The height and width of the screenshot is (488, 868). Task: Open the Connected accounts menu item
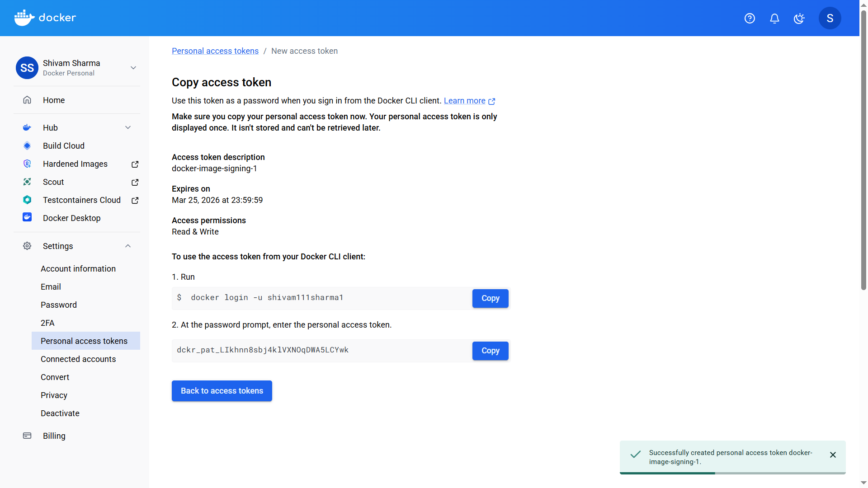pos(78,359)
